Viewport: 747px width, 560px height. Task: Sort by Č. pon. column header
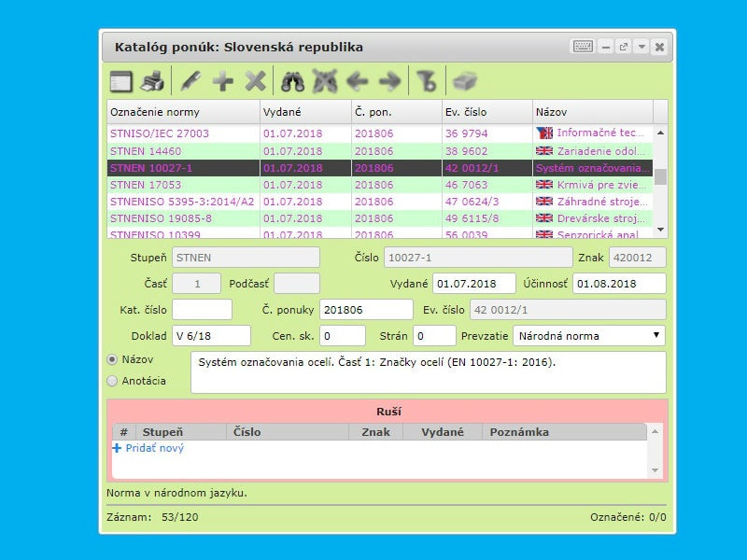pyautogui.click(x=396, y=112)
